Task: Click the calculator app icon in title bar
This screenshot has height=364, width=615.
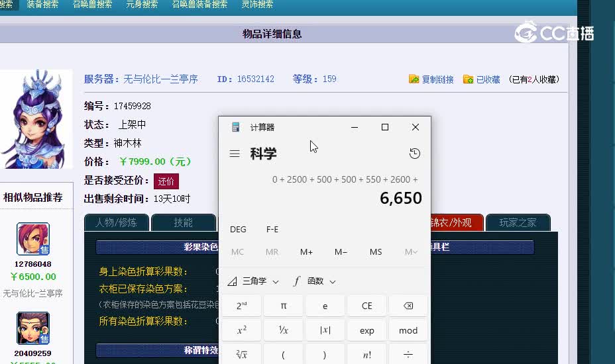Action: point(235,127)
